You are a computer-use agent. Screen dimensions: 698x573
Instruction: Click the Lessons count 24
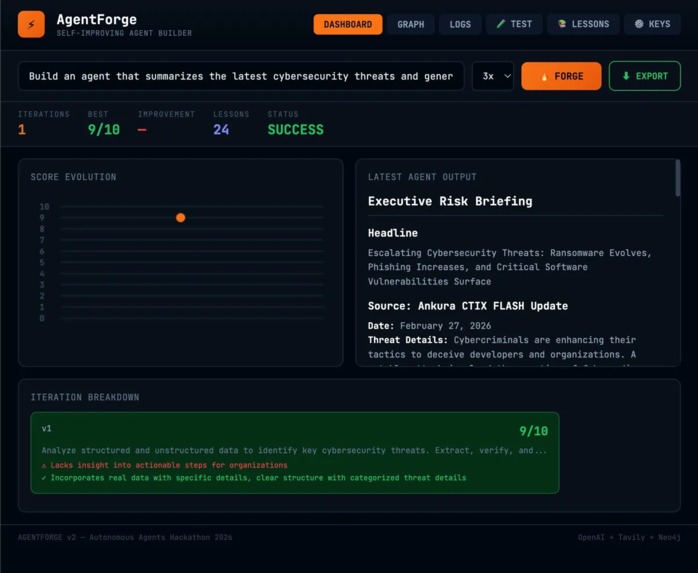[x=221, y=130]
